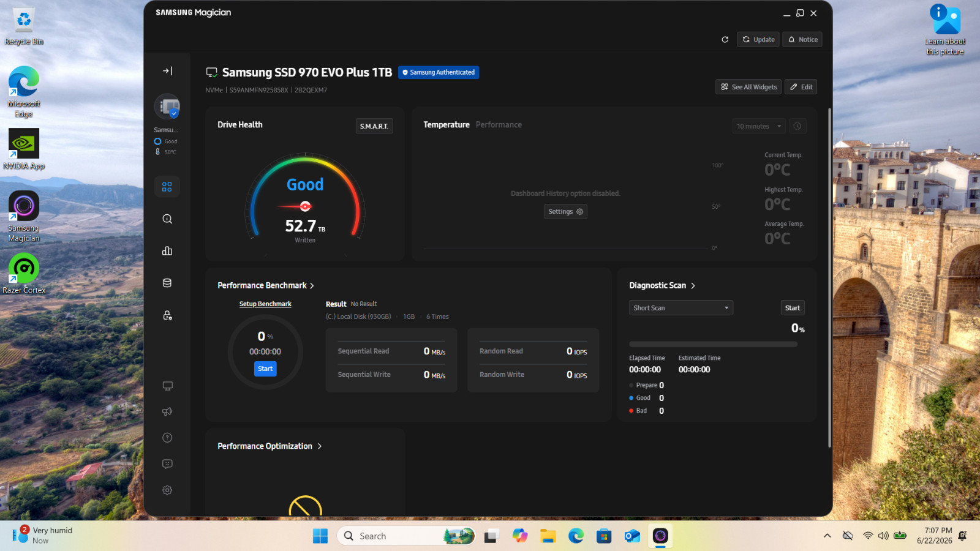980x551 pixels.
Task: Open the settings gear in the sidebar
Action: [167, 490]
